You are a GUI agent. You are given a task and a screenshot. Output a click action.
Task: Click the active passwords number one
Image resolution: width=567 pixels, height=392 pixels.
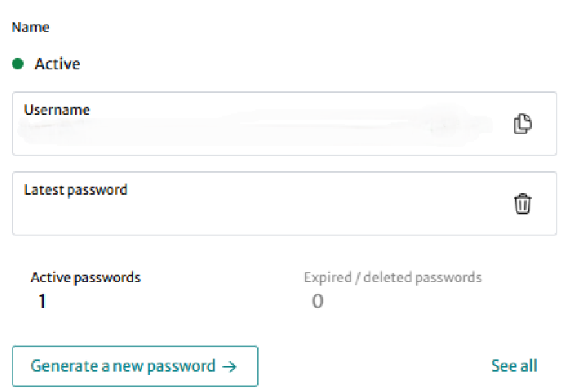click(42, 301)
